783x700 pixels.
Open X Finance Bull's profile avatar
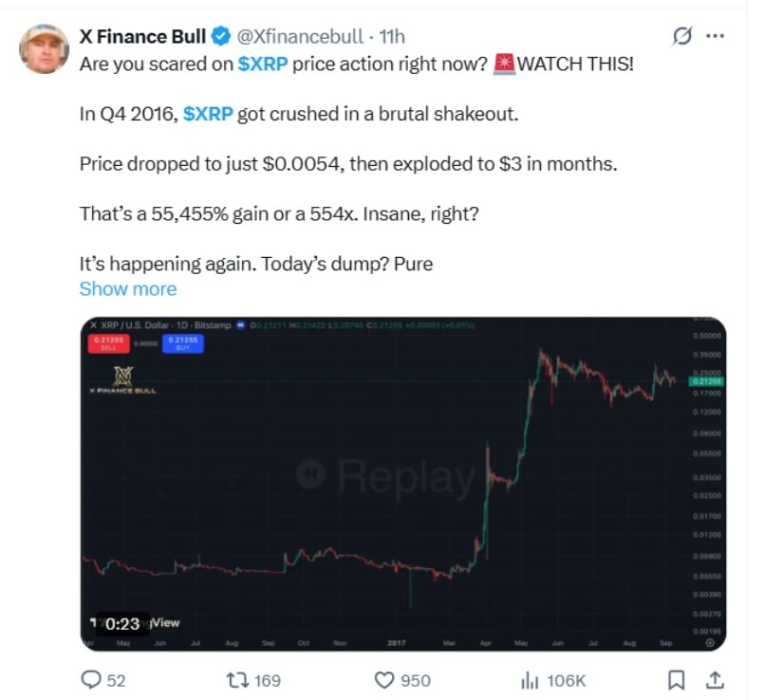(44, 48)
